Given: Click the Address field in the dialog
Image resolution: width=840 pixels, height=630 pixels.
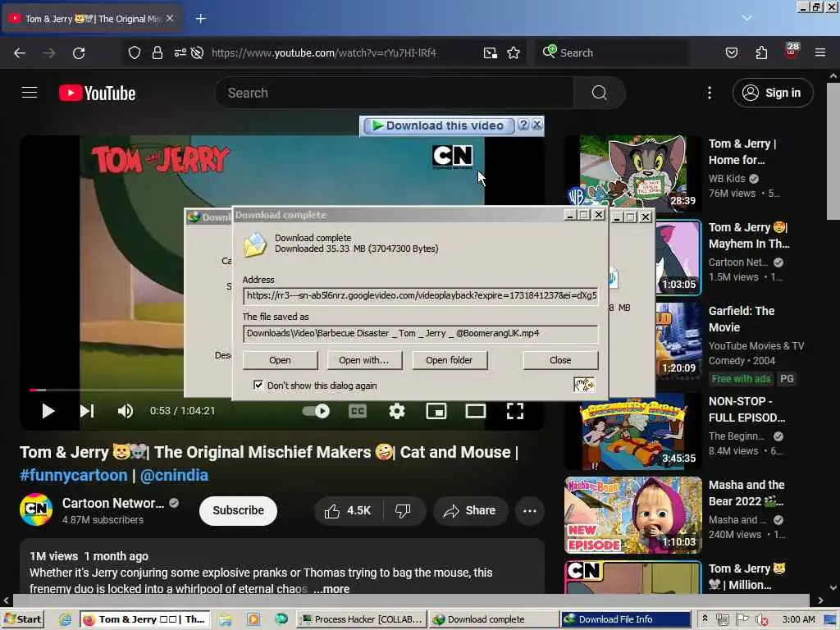Looking at the screenshot, I should pos(421,295).
